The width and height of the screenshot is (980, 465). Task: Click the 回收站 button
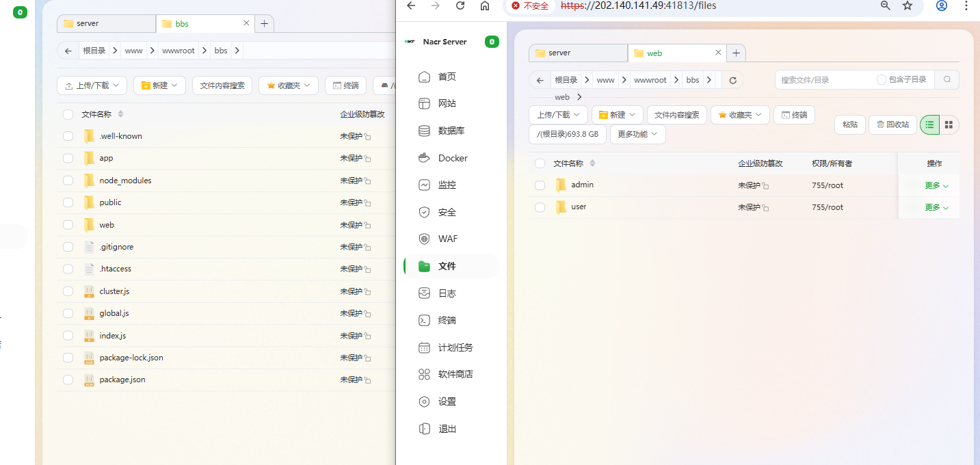[x=892, y=124]
